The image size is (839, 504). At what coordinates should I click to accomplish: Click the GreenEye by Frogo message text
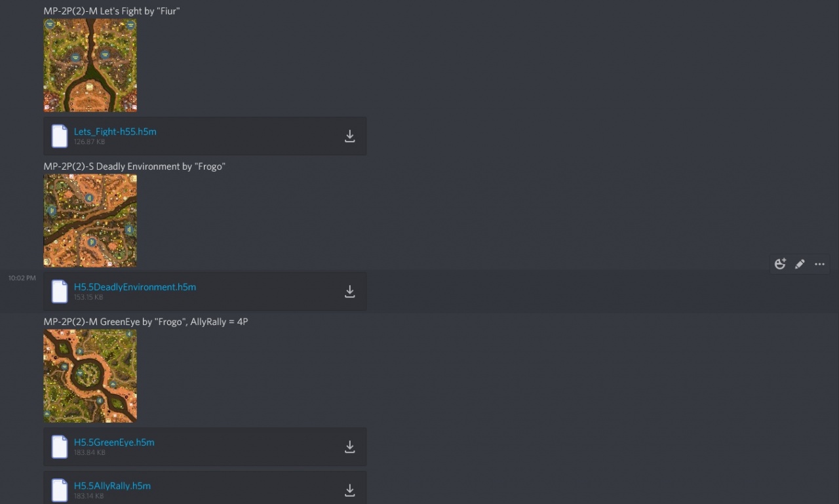pyautogui.click(x=146, y=322)
